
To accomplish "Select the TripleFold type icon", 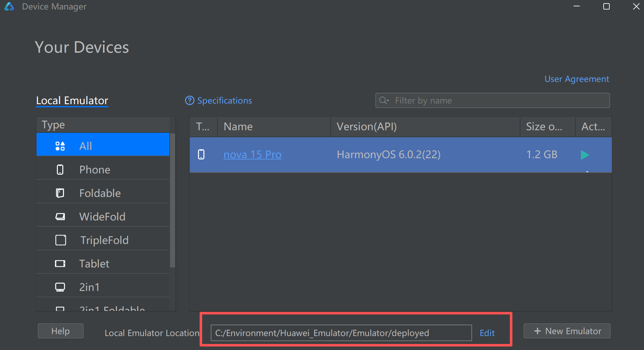I will coord(61,240).
